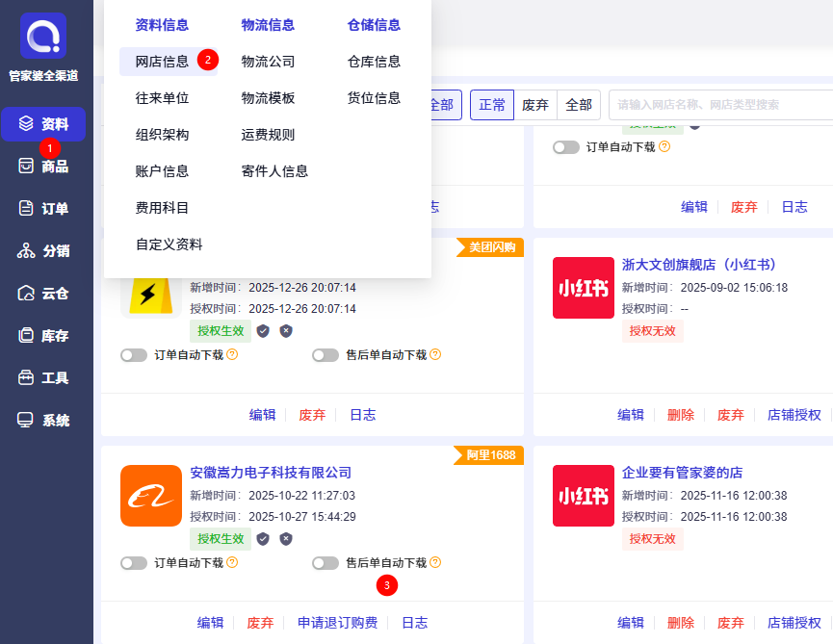Toggle 订单自动下载 for the Meituan shop
Image resolution: width=833 pixels, height=644 pixels.
point(134,355)
